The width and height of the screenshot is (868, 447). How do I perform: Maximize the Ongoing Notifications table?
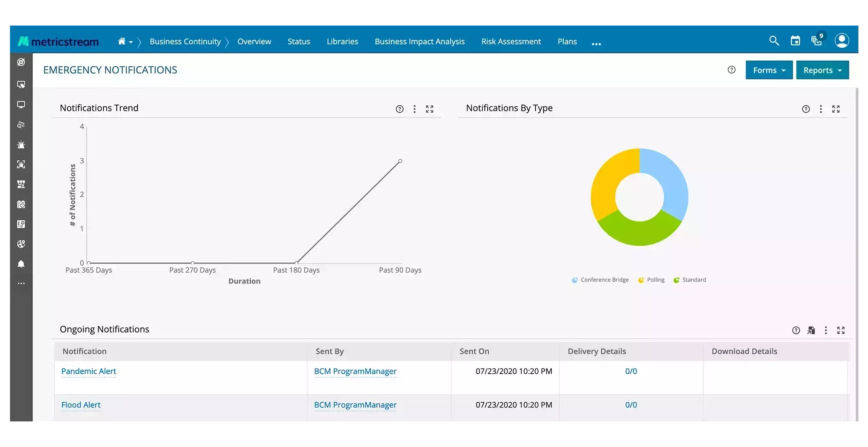click(x=841, y=330)
